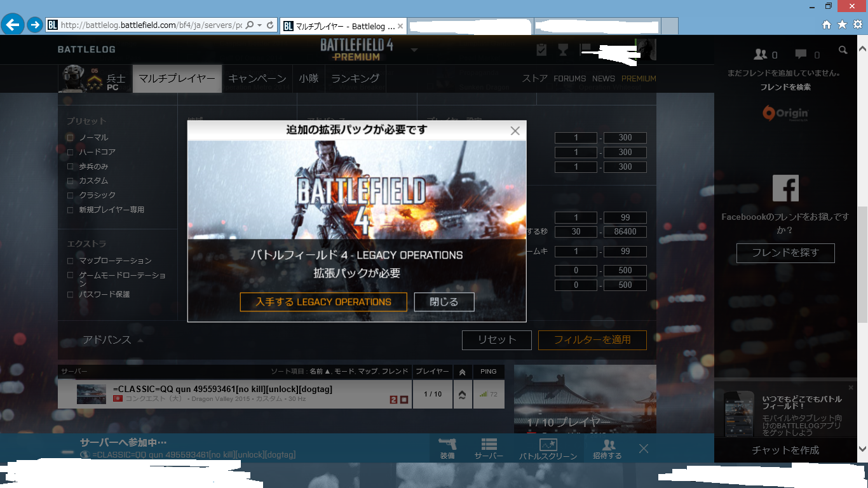Switch to the キャンペーン tab
The width and height of the screenshot is (868, 488).
coord(257,79)
